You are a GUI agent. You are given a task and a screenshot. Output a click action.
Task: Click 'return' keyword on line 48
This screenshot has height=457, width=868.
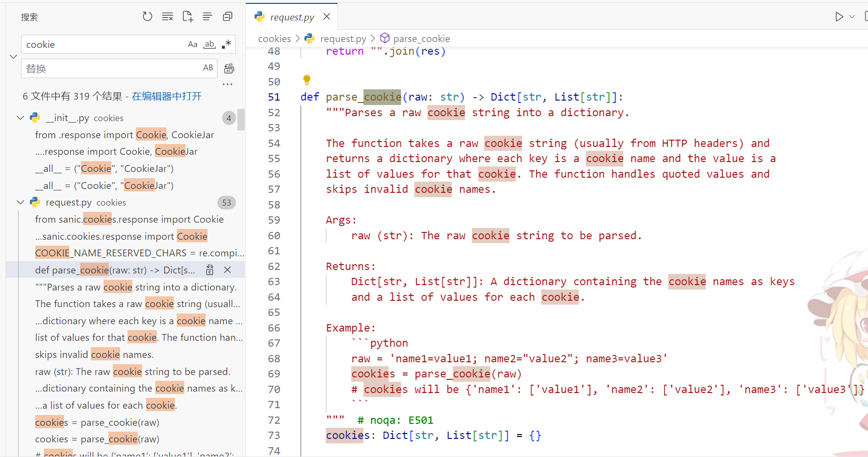[x=345, y=51]
